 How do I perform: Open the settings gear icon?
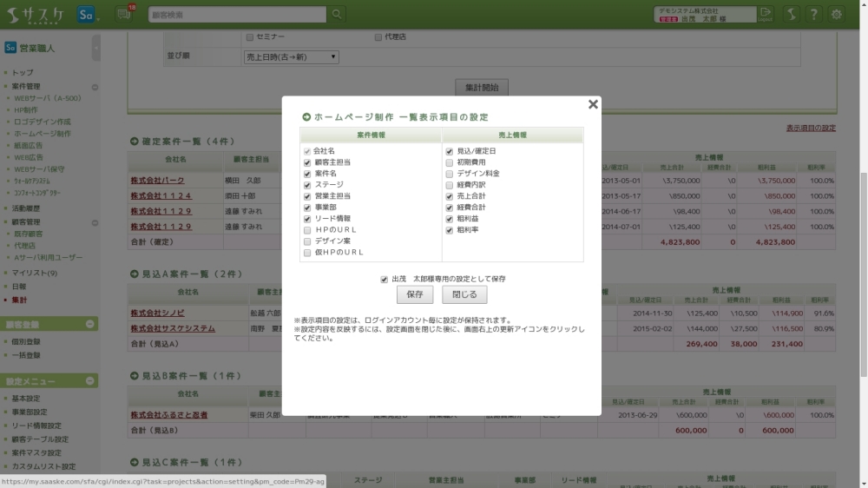[x=836, y=15]
